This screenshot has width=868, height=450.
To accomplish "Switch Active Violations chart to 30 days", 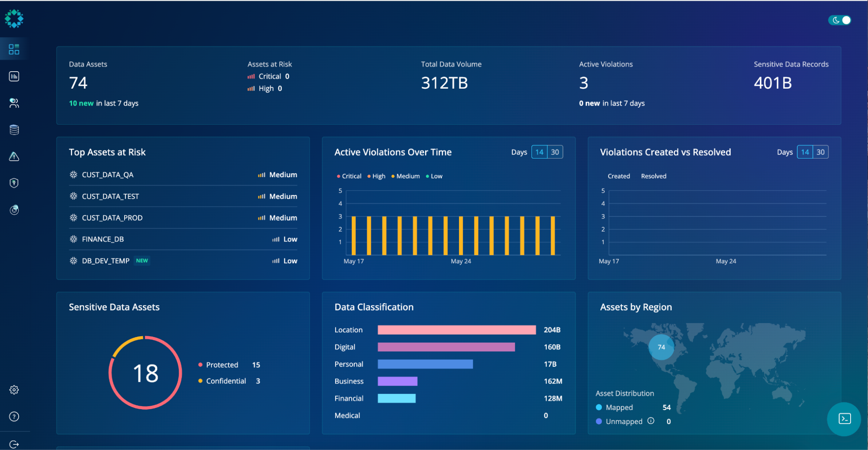I will 555,152.
